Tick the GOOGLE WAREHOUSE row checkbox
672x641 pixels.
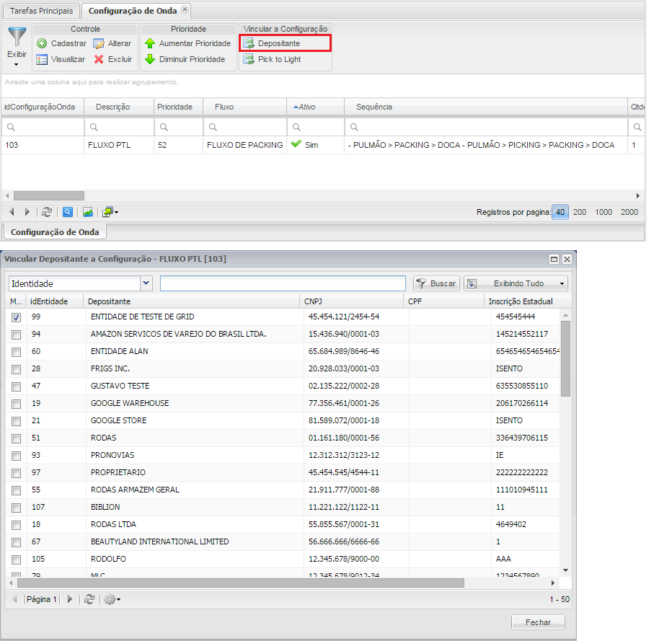click(x=16, y=404)
